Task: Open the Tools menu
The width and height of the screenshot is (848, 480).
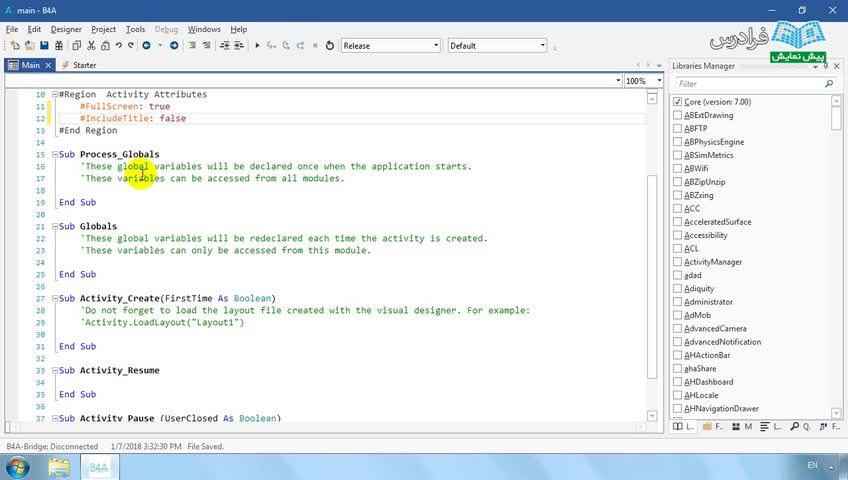Action: 135,29
